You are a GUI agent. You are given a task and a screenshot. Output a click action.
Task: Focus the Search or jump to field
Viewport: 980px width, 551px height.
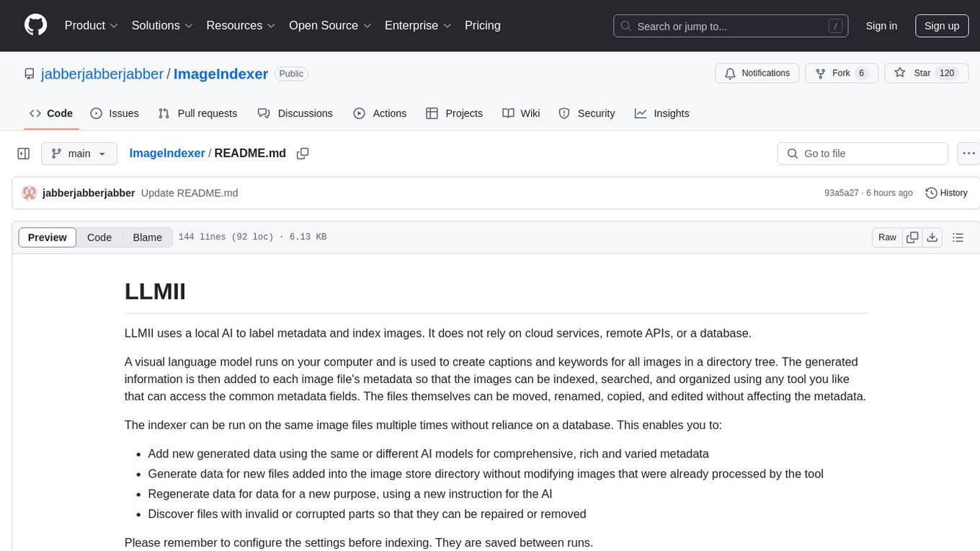pos(731,26)
